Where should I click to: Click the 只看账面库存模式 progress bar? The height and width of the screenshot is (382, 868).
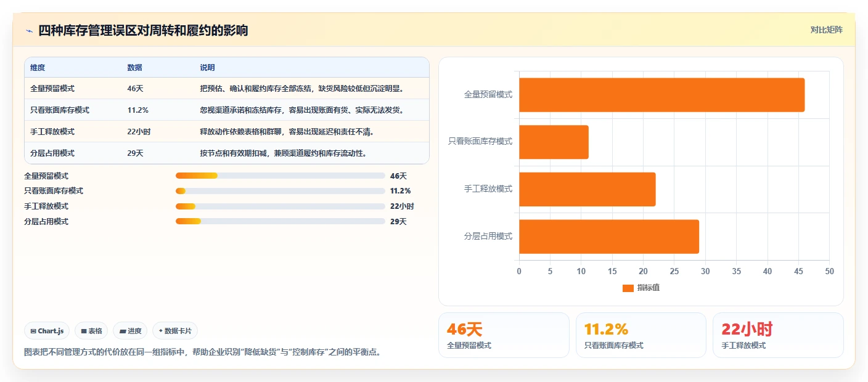click(x=280, y=191)
